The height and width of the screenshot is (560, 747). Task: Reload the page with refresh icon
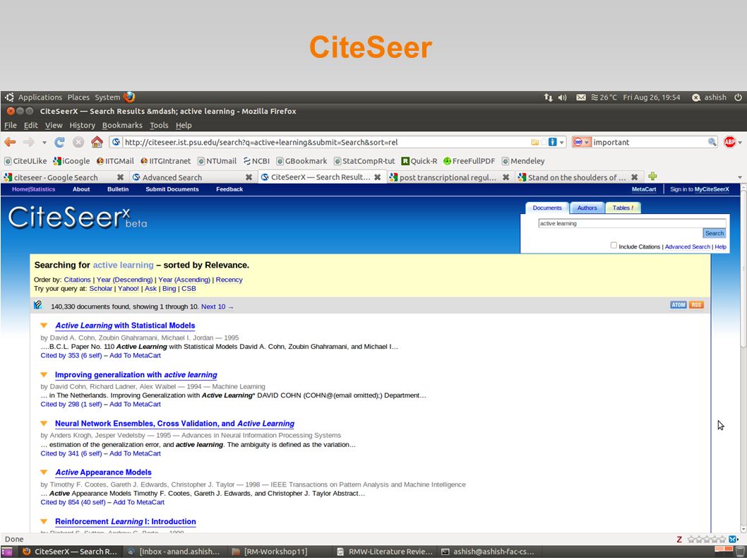[x=59, y=142]
